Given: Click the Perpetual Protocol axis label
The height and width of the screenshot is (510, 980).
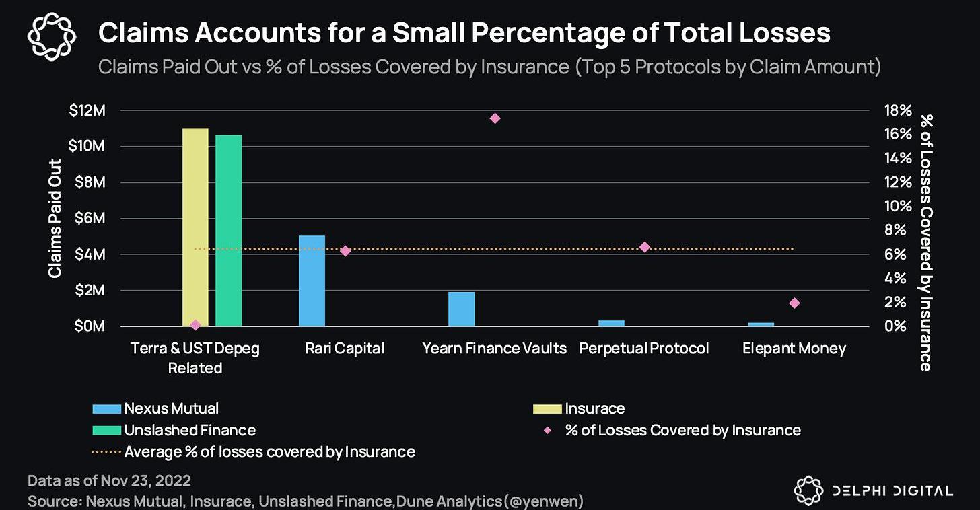Looking at the screenshot, I should point(644,349).
